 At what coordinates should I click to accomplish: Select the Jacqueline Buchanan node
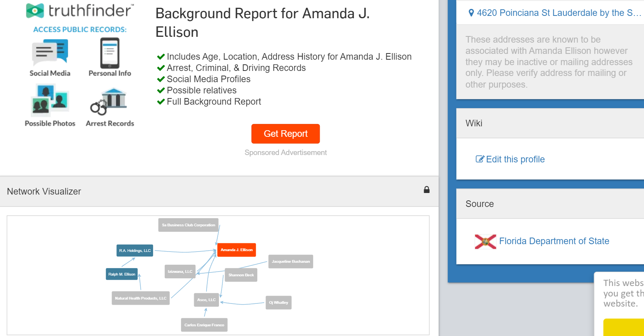(291, 262)
